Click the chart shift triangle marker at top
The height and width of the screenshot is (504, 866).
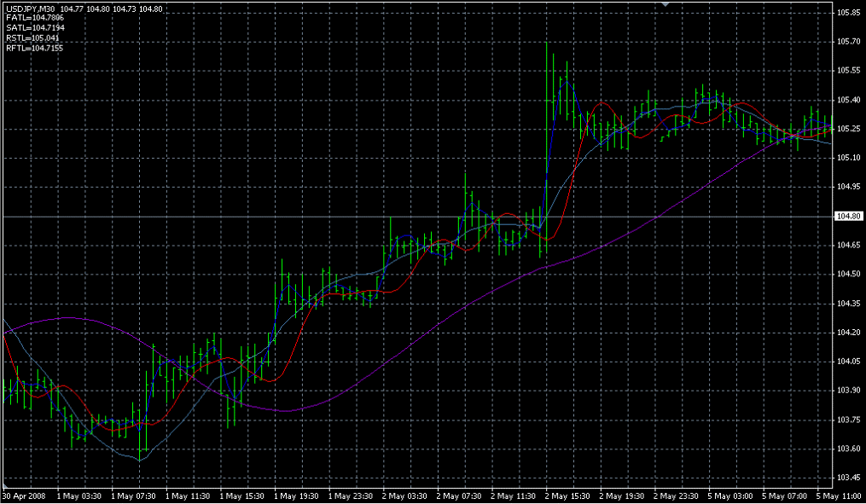(x=668, y=5)
